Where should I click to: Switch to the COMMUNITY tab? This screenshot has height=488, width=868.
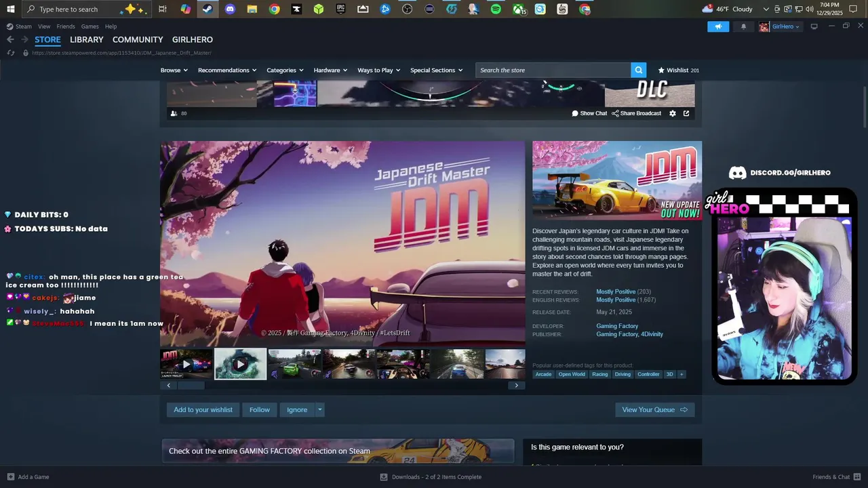(138, 40)
